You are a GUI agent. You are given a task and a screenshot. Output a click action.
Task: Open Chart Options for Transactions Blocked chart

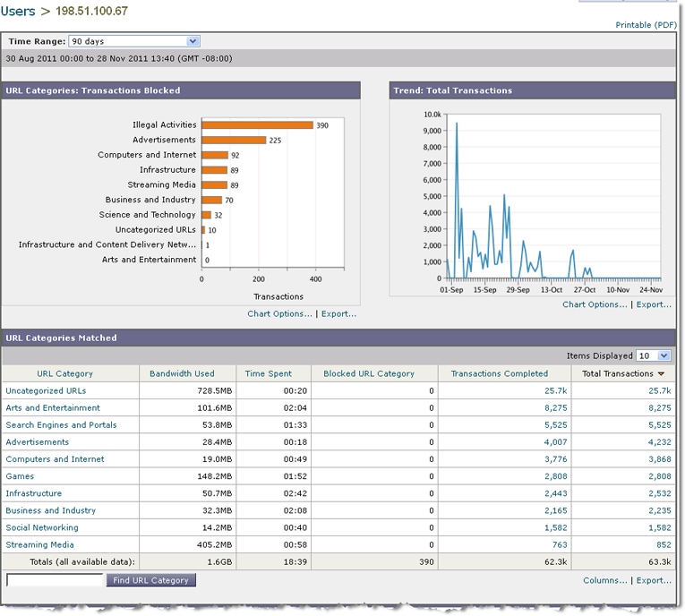[x=279, y=313]
